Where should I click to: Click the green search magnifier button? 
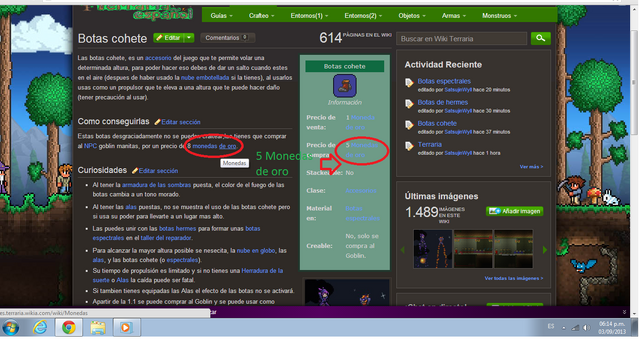pos(540,38)
